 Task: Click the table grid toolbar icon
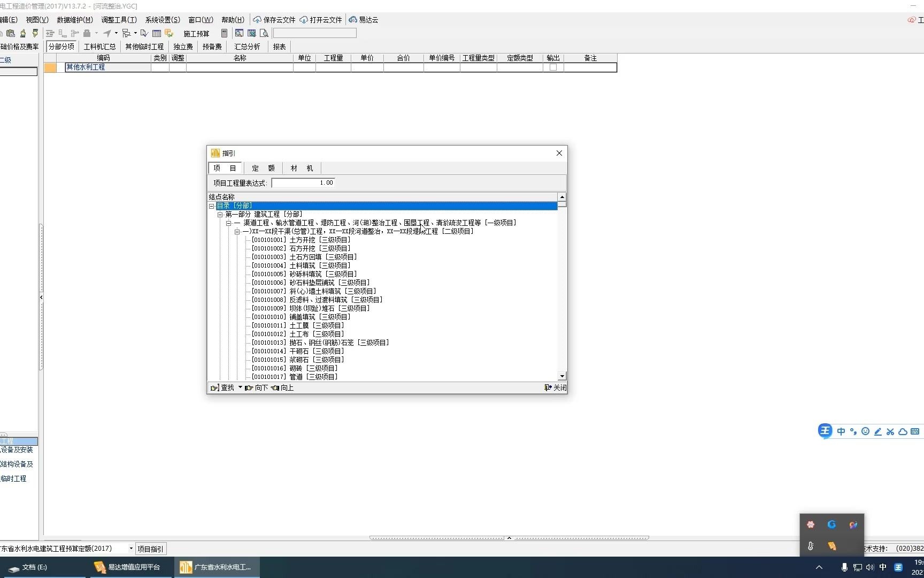(x=157, y=33)
